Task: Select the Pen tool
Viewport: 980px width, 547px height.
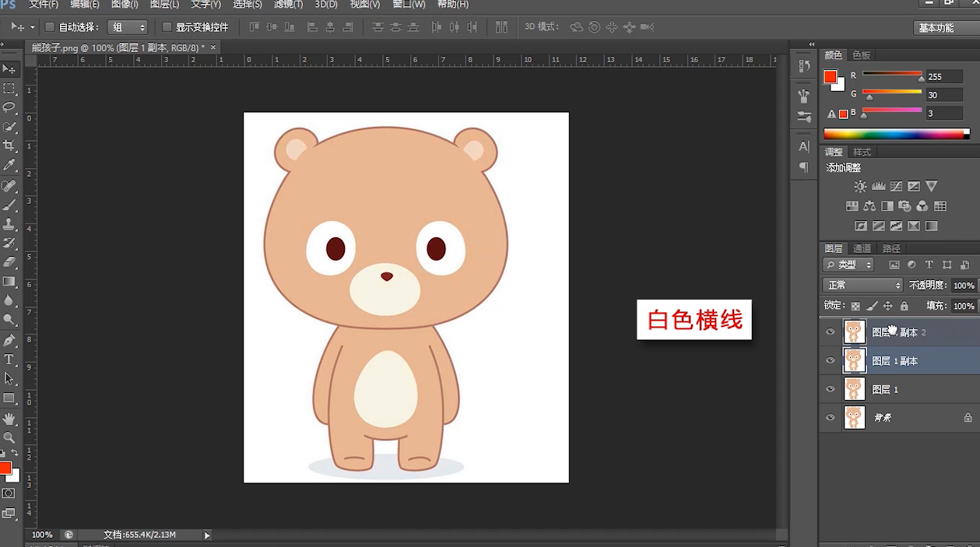Action: 9,340
